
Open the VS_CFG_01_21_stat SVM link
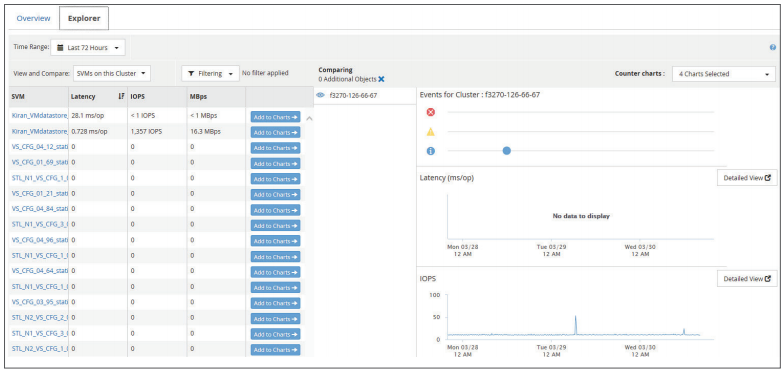click(x=40, y=194)
